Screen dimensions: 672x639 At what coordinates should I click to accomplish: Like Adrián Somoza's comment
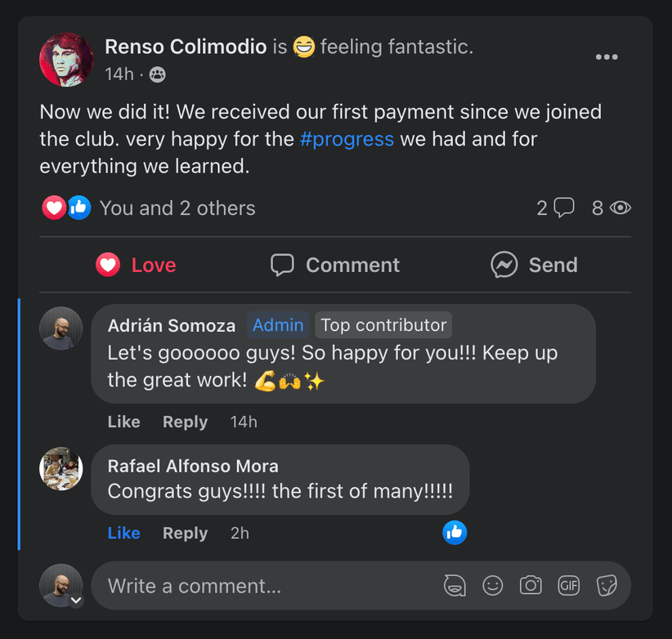click(x=123, y=422)
